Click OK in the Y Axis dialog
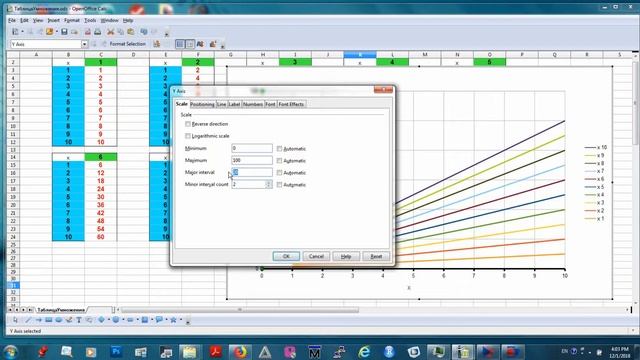640x360 pixels. coord(286,256)
